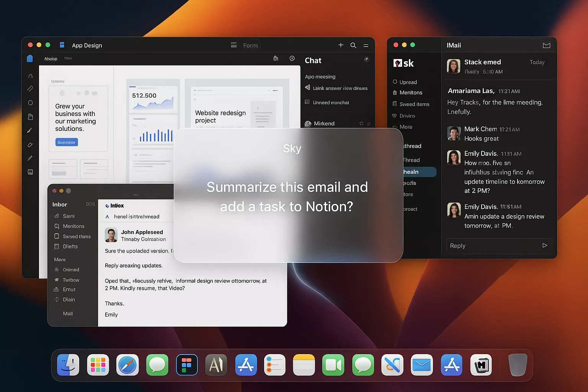The height and width of the screenshot is (392, 588).
Task: Click the plus icon in App Design titlebar
Action: pyautogui.click(x=341, y=45)
